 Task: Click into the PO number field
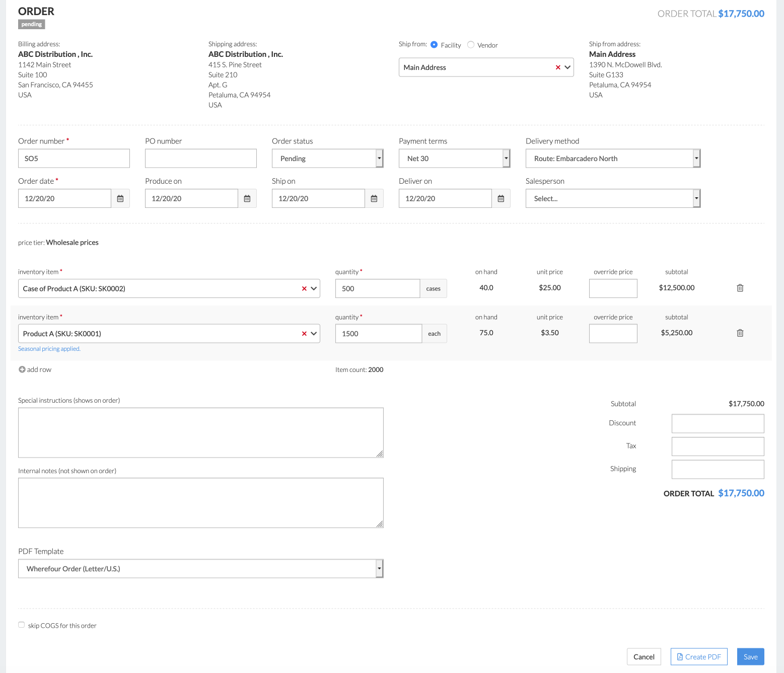[x=200, y=159]
